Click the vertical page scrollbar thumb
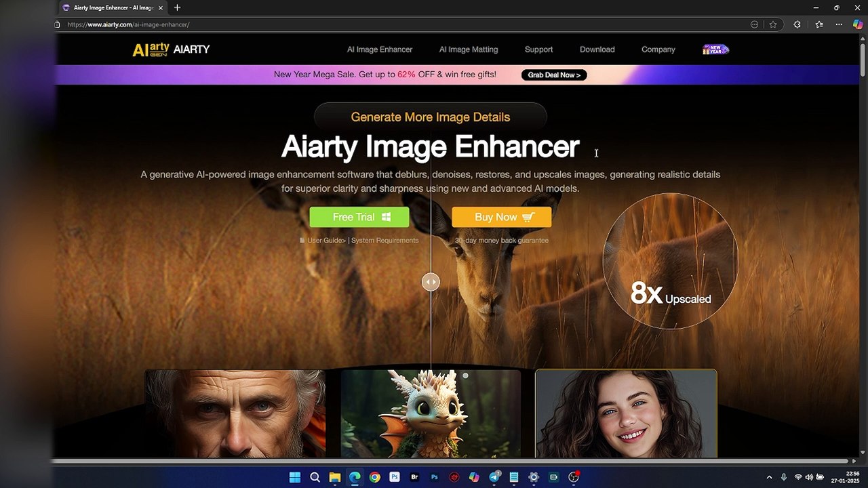Screen dimensions: 868x488 [863, 59]
